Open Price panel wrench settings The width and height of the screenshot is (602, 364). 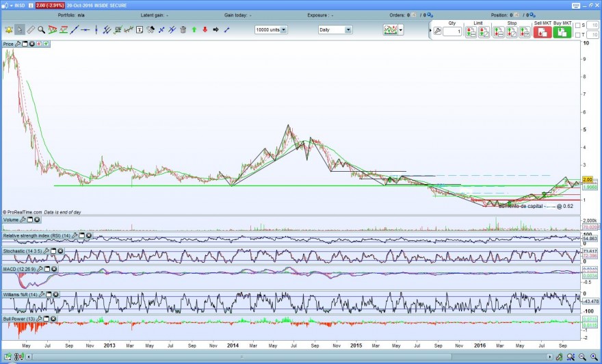point(18,44)
